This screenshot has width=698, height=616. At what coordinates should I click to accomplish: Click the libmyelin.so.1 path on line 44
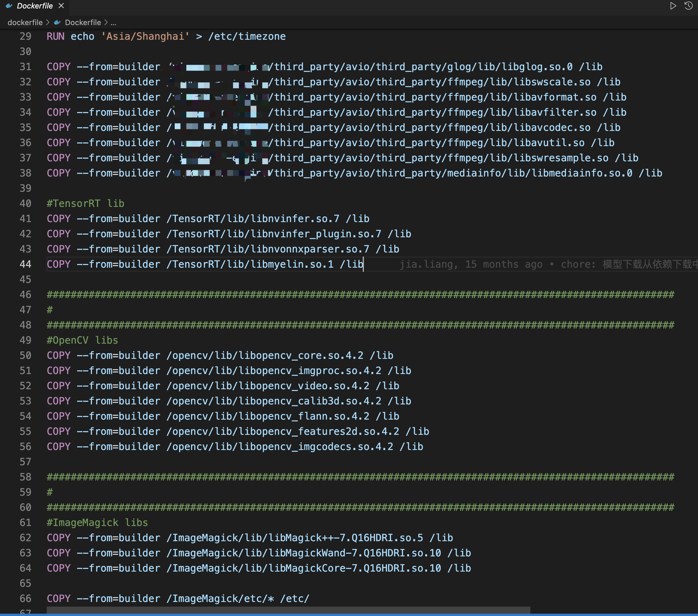click(250, 264)
